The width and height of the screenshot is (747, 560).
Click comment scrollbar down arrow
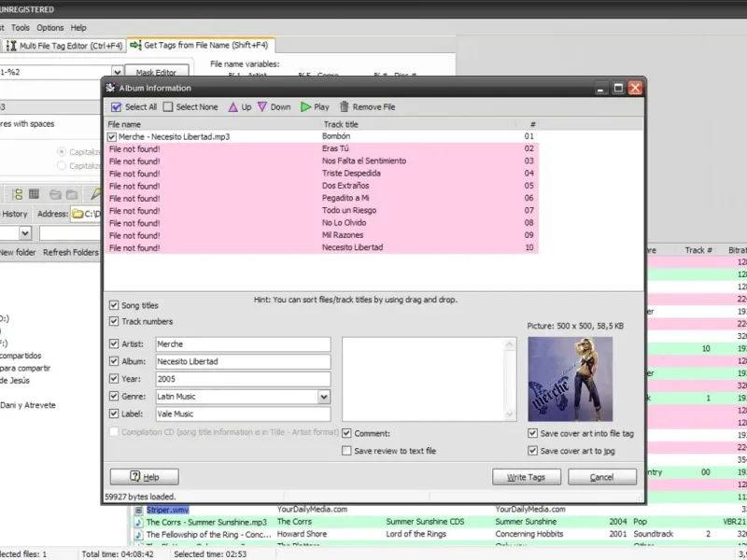(510, 414)
